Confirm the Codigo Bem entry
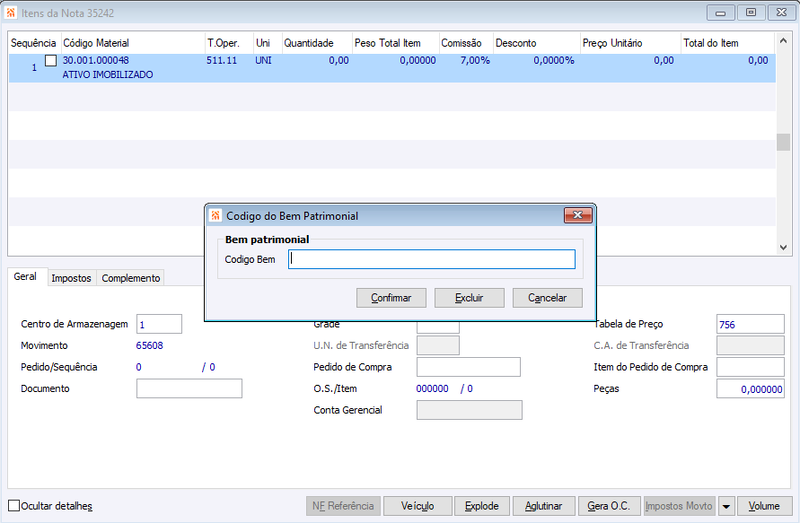800x523 pixels. pos(391,298)
